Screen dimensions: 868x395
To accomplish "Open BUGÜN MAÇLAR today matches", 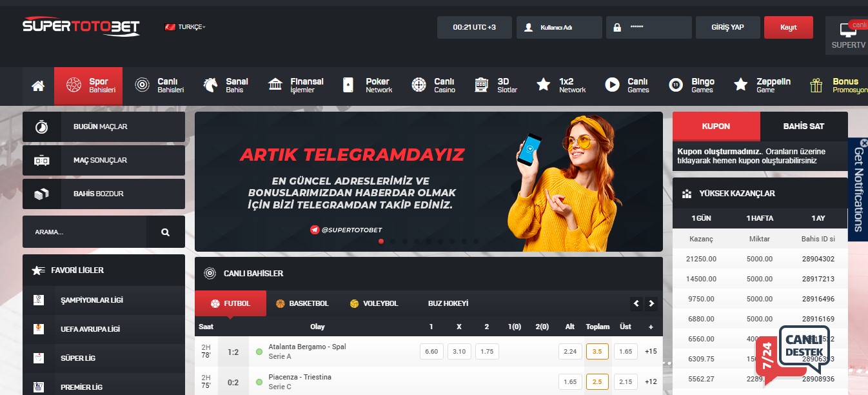I will tap(104, 127).
